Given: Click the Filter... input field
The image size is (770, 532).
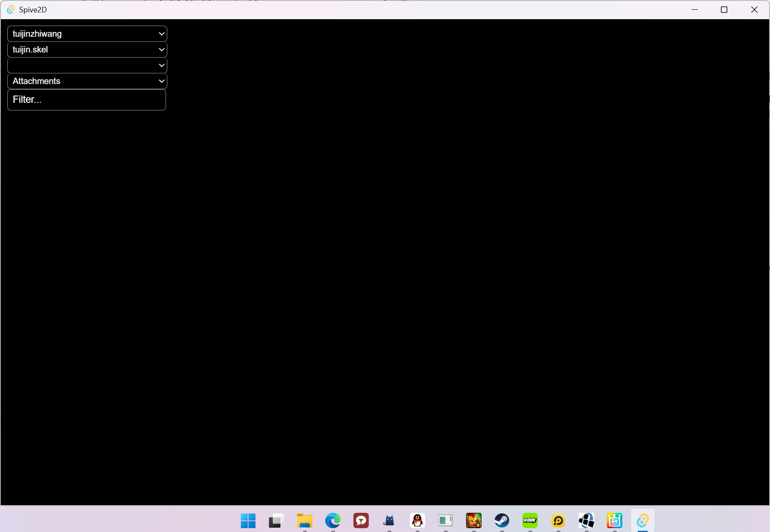Looking at the screenshot, I should pos(87,100).
